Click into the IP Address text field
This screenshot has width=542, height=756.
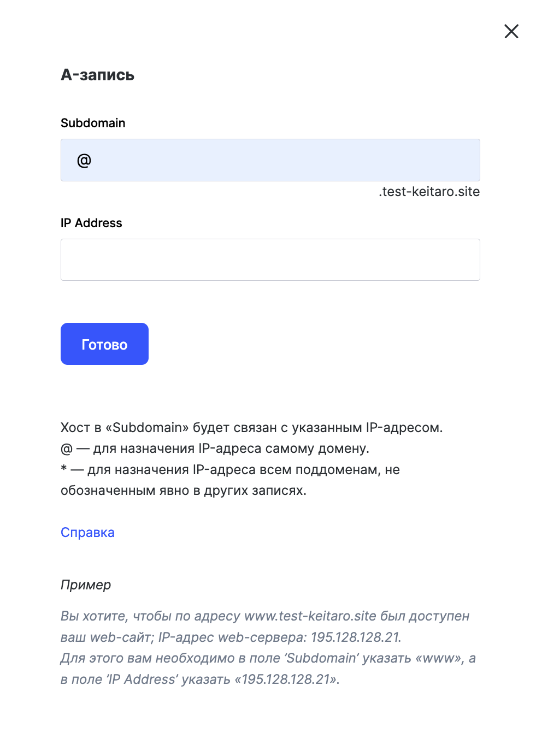(270, 259)
